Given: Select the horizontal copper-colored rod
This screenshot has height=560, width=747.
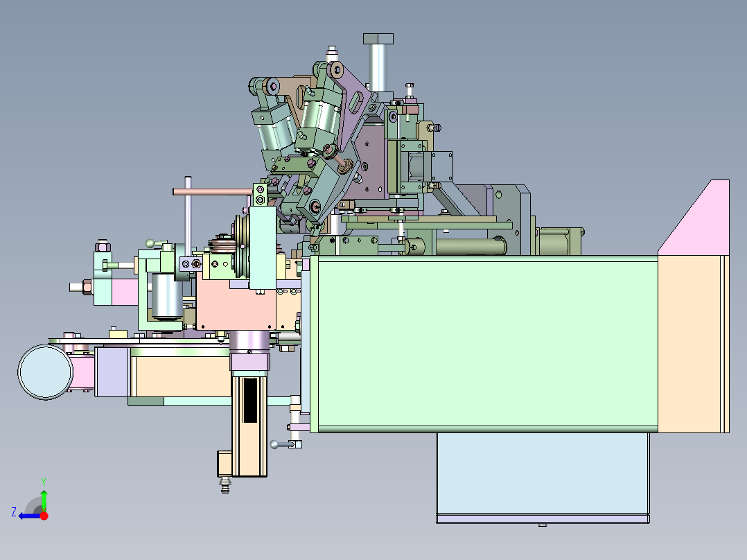Looking at the screenshot, I should tap(213, 191).
